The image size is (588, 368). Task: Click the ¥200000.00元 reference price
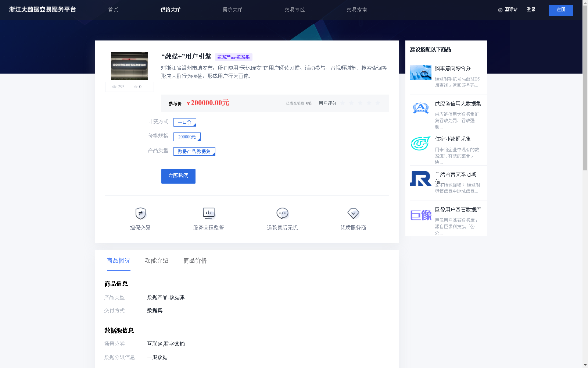(x=208, y=103)
